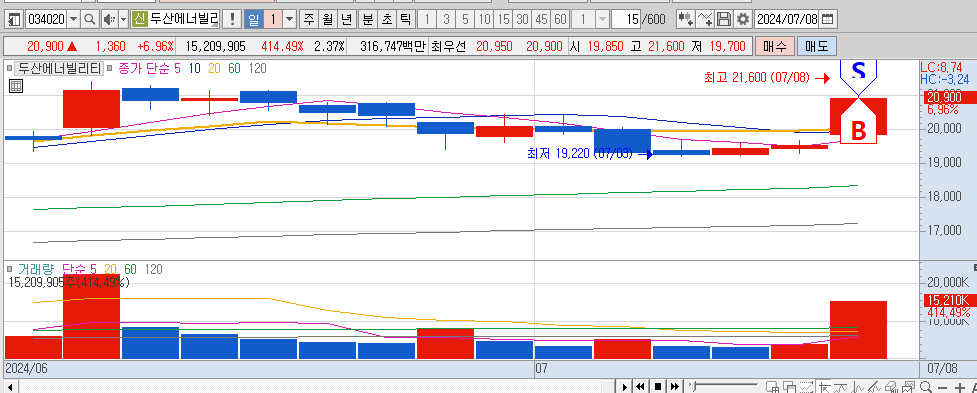Select the 30 interval preset button

coord(523,19)
